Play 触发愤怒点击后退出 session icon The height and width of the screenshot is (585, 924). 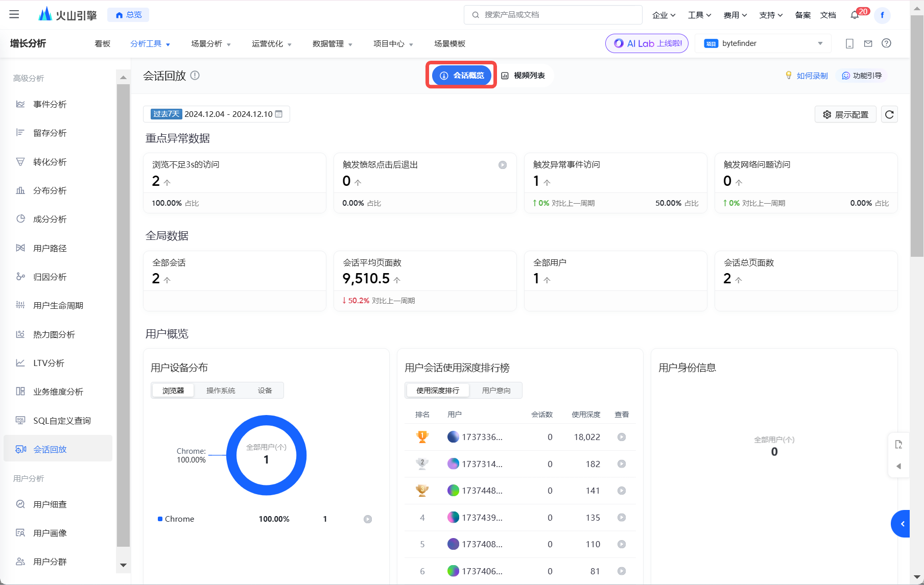click(x=503, y=165)
